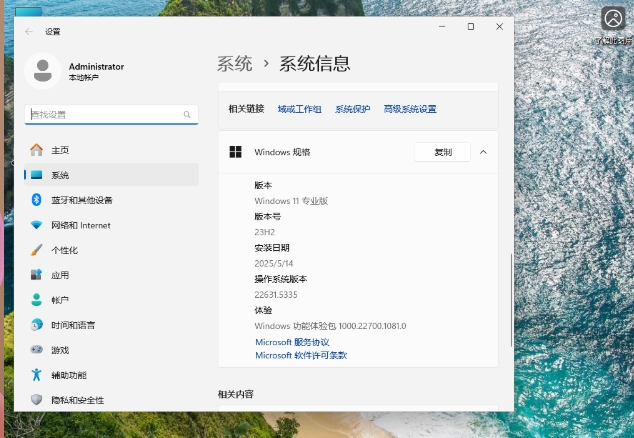
Task: Click the Home (主页) house icon
Action: click(x=37, y=150)
